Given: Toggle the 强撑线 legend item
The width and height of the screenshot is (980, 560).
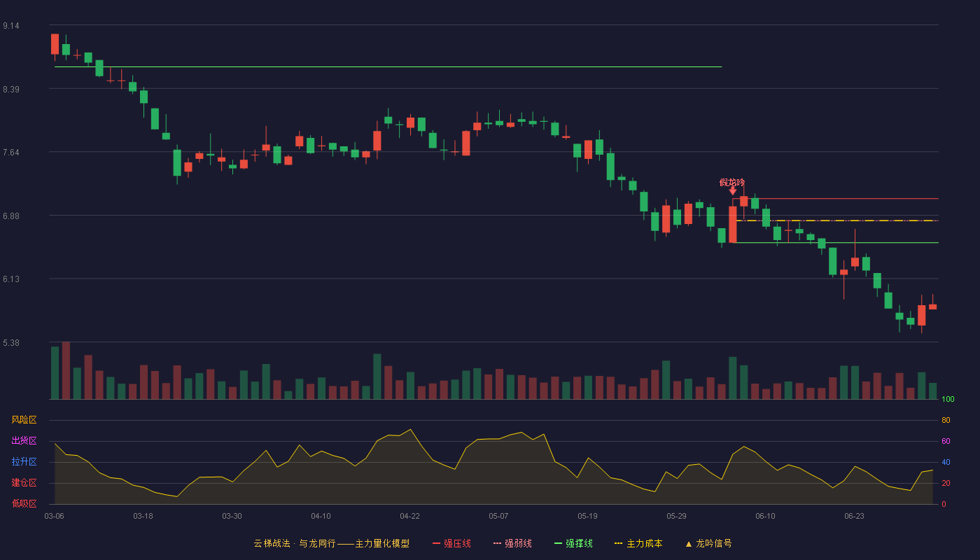Looking at the screenshot, I should click(x=573, y=543).
